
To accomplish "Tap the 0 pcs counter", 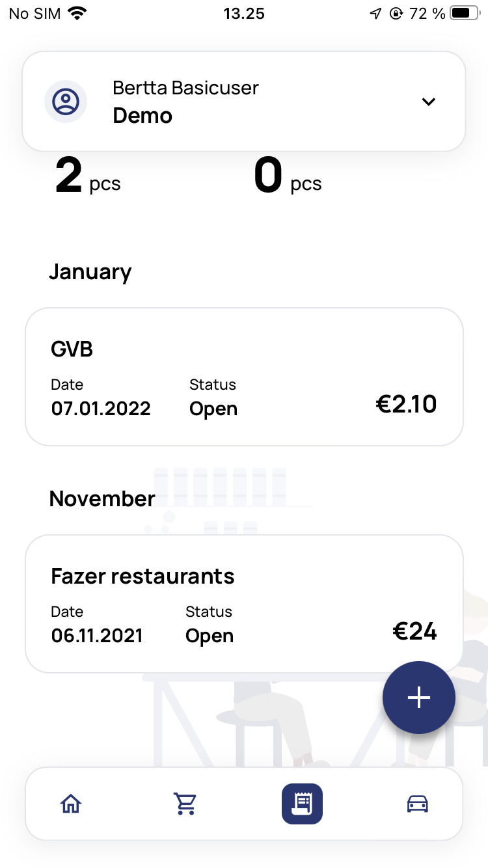I will point(288,177).
